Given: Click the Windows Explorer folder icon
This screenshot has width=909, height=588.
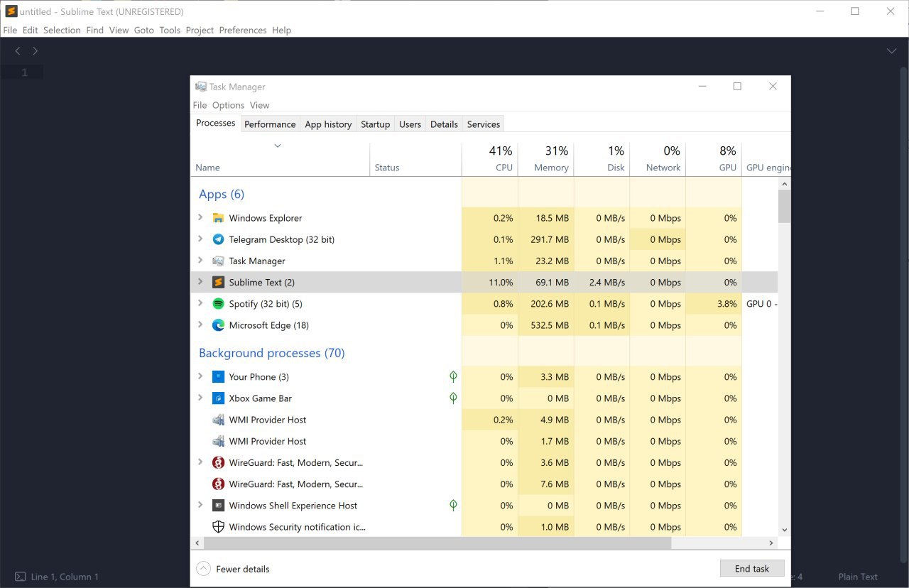Looking at the screenshot, I should coord(218,218).
